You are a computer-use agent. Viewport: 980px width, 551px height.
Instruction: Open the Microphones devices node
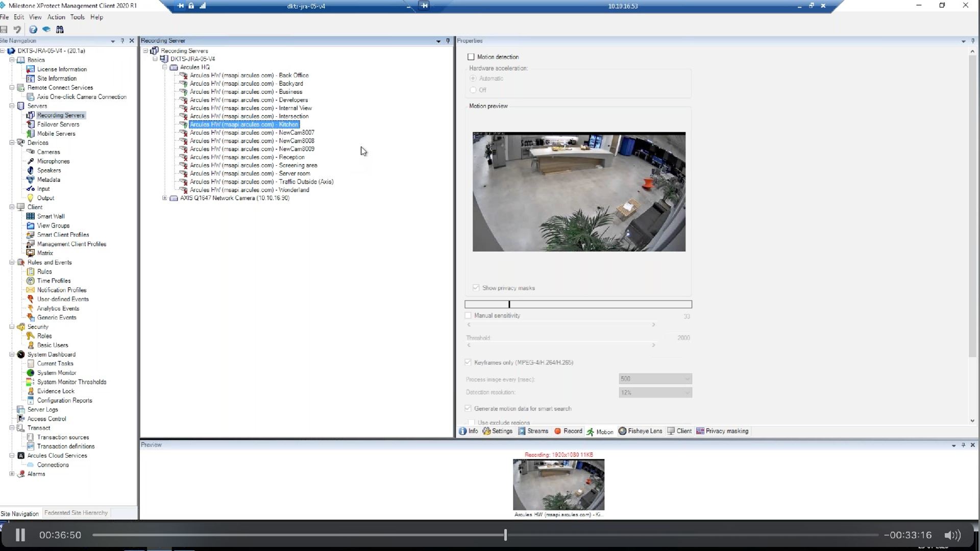coord(53,161)
